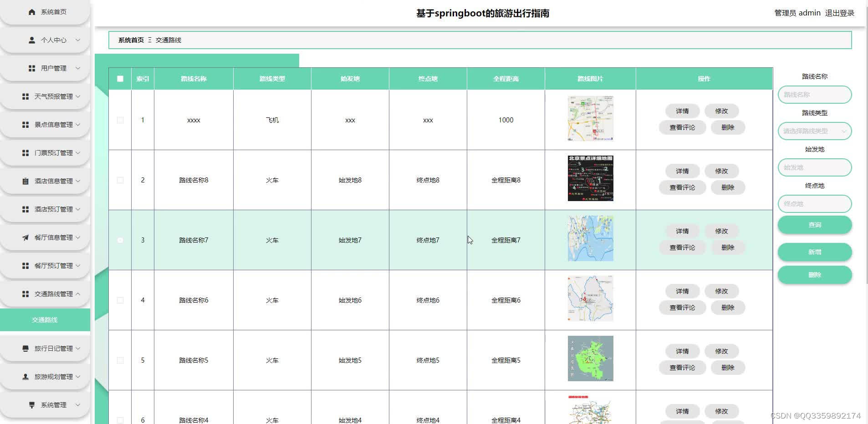Click the grid icon beside 门票预订管理
Viewport: 868px width, 424px height.
point(26,153)
